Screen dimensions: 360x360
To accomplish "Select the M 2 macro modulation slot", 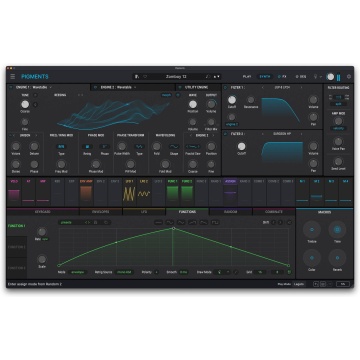I will (x=317, y=193).
